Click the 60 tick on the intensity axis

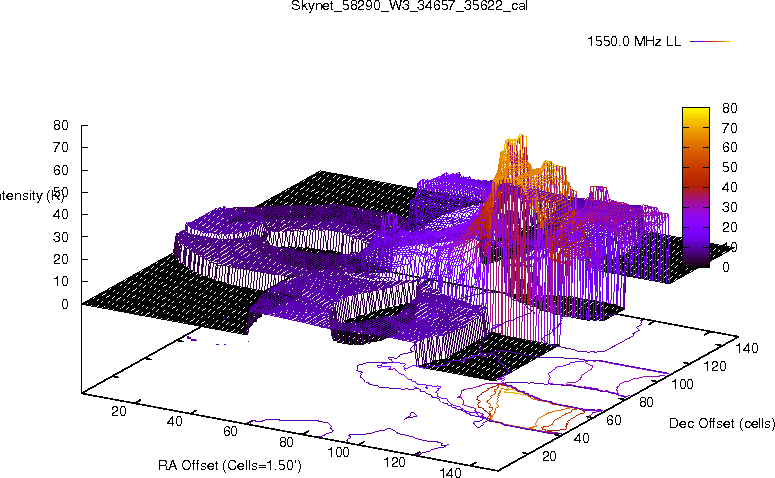point(61,170)
